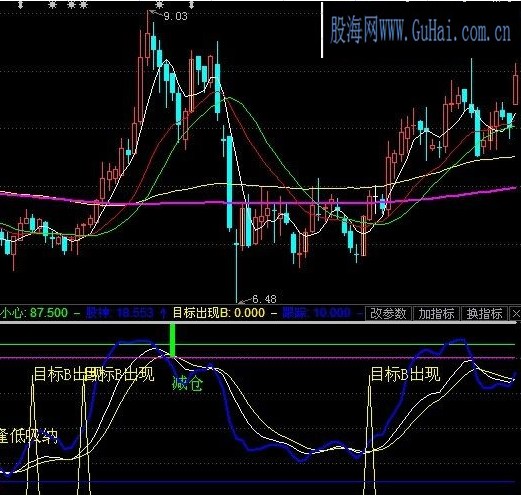This screenshot has height=495, width=521.
Task: Click the leftmost star info marker
Action: (52, 4)
